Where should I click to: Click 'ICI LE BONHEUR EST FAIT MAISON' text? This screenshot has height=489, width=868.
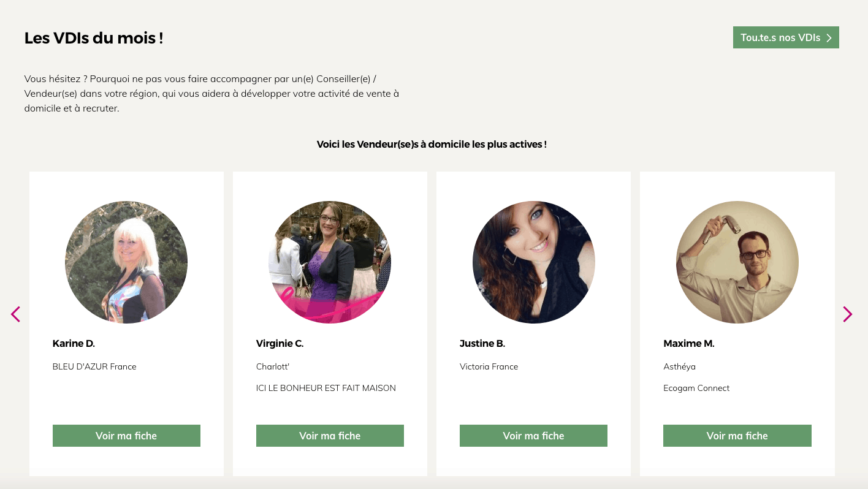pyautogui.click(x=326, y=389)
